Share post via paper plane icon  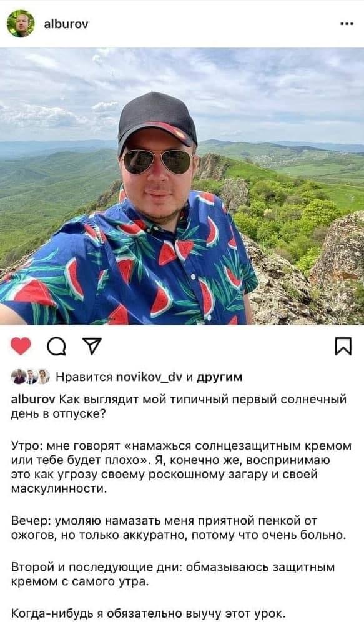[92, 346]
